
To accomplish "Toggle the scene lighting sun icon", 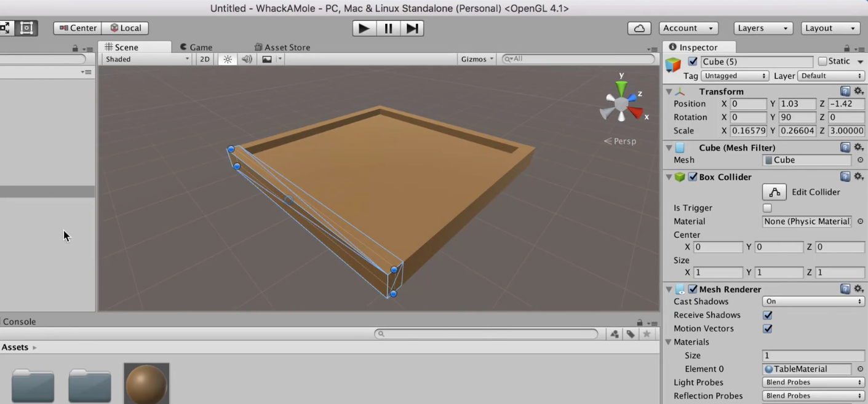I will click(x=227, y=58).
